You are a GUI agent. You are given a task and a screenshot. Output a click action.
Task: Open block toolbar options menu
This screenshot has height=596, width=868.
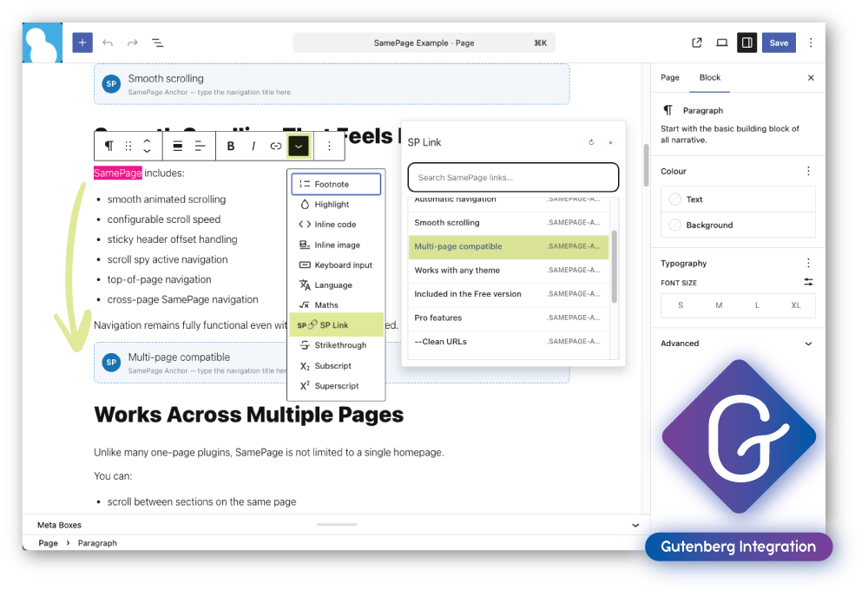tap(329, 146)
